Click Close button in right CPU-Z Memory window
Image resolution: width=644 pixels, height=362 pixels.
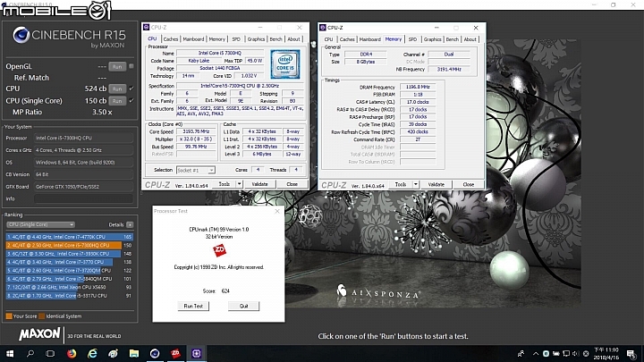[x=469, y=185]
